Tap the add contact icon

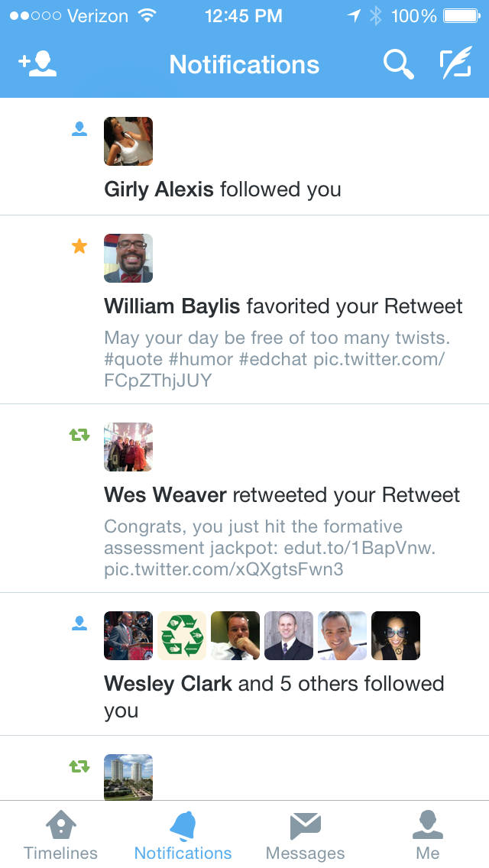tap(37, 64)
